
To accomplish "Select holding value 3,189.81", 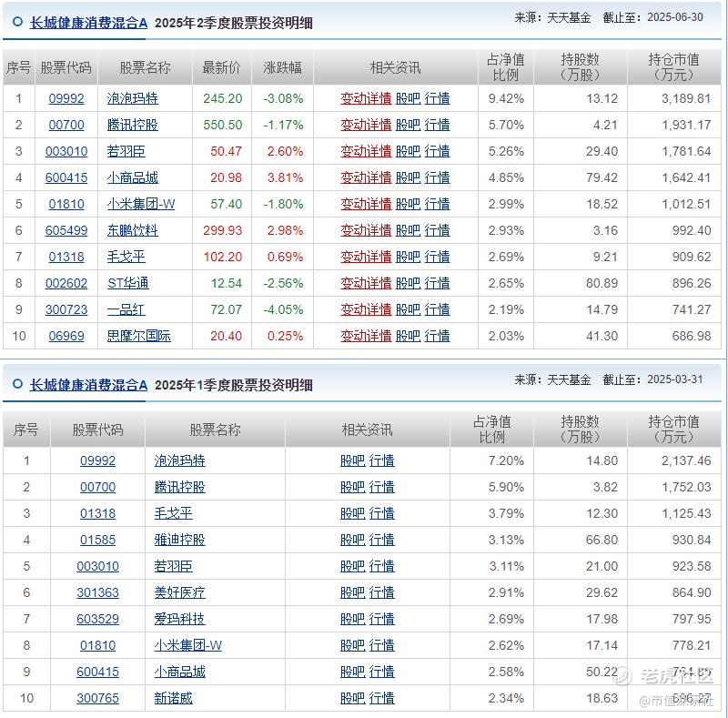I will click(686, 98).
